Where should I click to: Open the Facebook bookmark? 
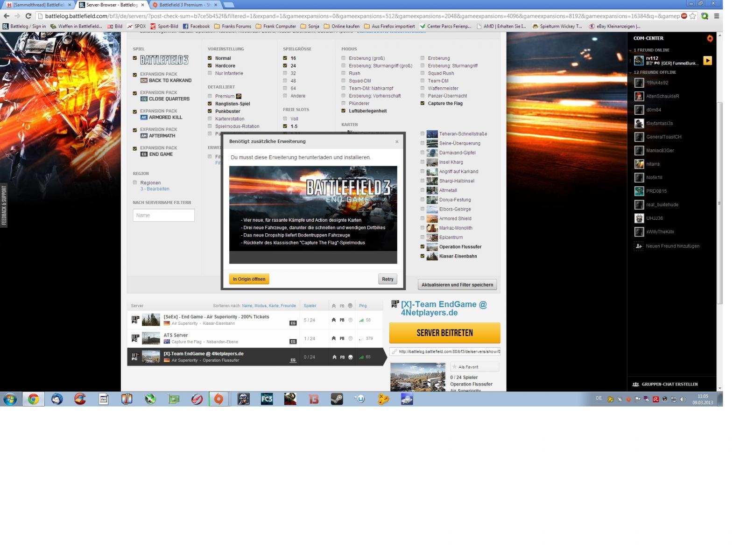coord(196,26)
